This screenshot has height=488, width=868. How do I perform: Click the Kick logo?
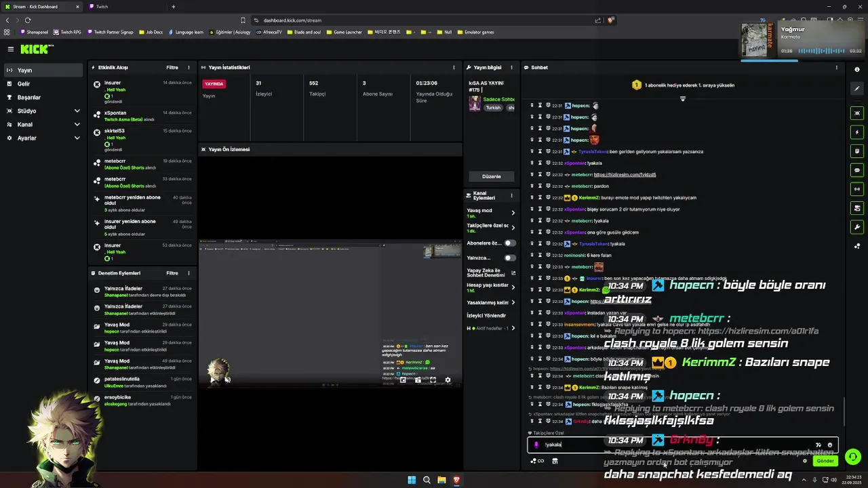(x=35, y=49)
